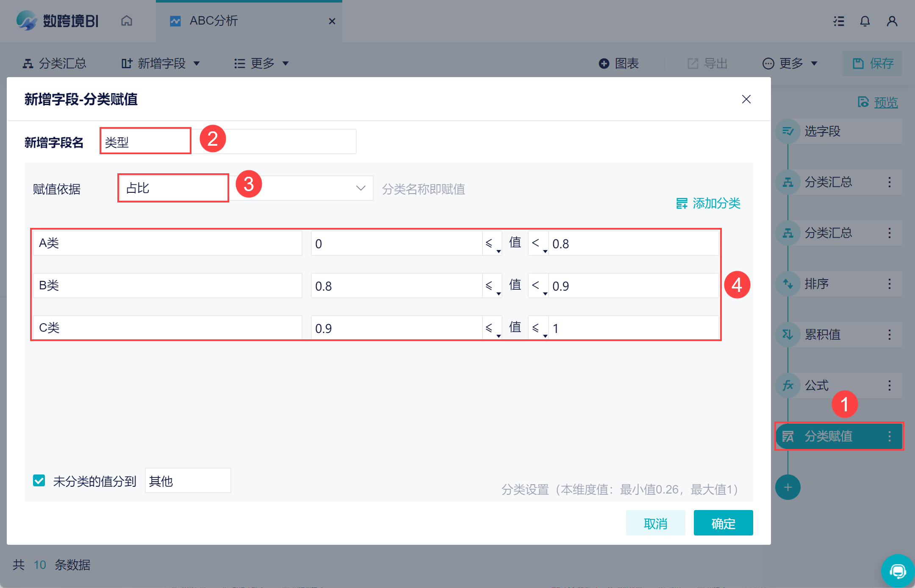The height and width of the screenshot is (588, 915).
Task: Open the customer service chat bubble
Action: pyautogui.click(x=897, y=571)
